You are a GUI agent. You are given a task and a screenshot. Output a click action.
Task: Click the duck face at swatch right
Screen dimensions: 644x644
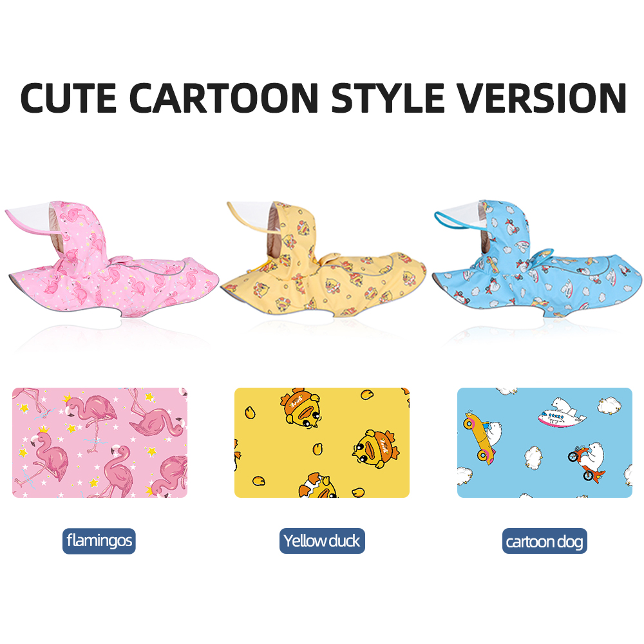coord(375,450)
